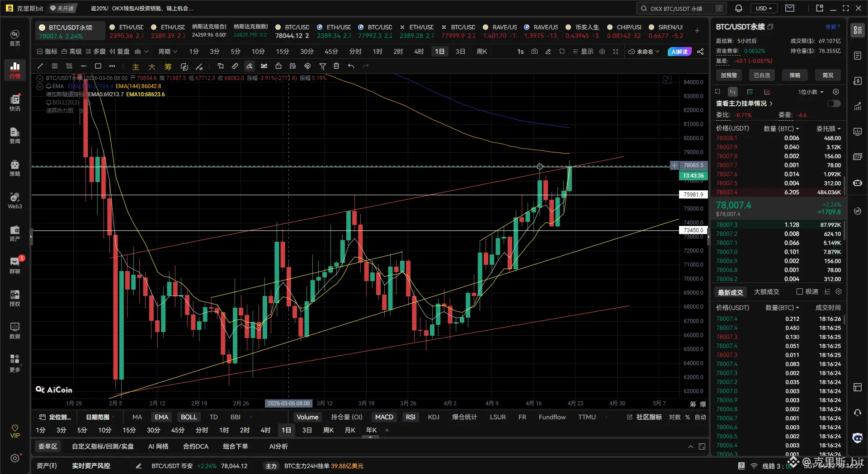
Task: Copy the BTC/USDT永续 pair name icon
Action: (770, 27)
